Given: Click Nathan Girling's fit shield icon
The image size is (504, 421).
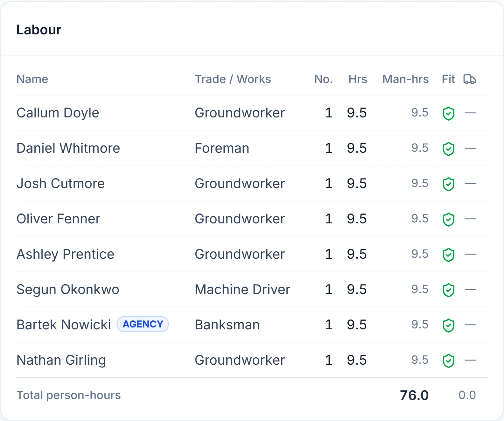Looking at the screenshot, I should point(449,361).
